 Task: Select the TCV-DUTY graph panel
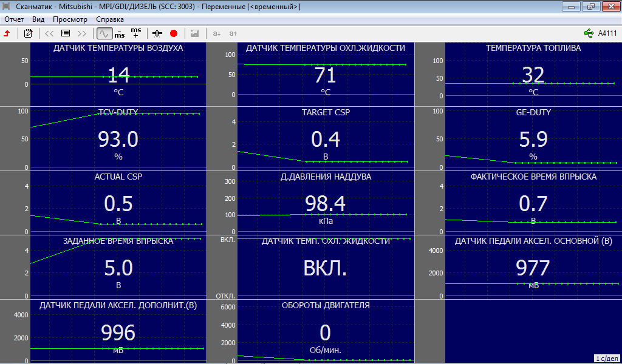(x=118, y=139)
